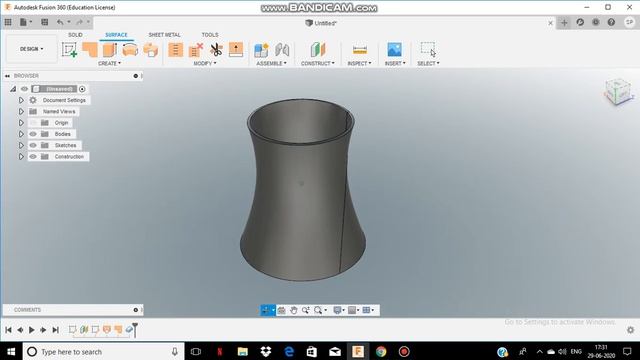Expand the Named Views node

[21, 111]
